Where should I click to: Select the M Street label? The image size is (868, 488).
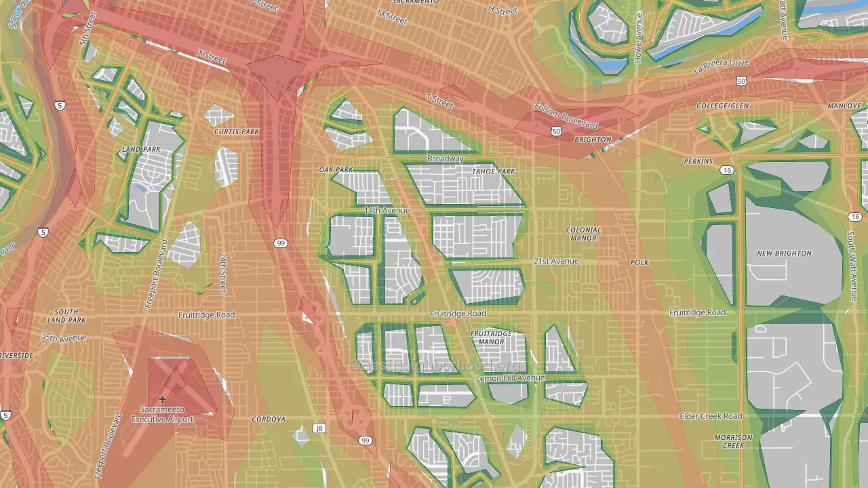coord(393,17)
